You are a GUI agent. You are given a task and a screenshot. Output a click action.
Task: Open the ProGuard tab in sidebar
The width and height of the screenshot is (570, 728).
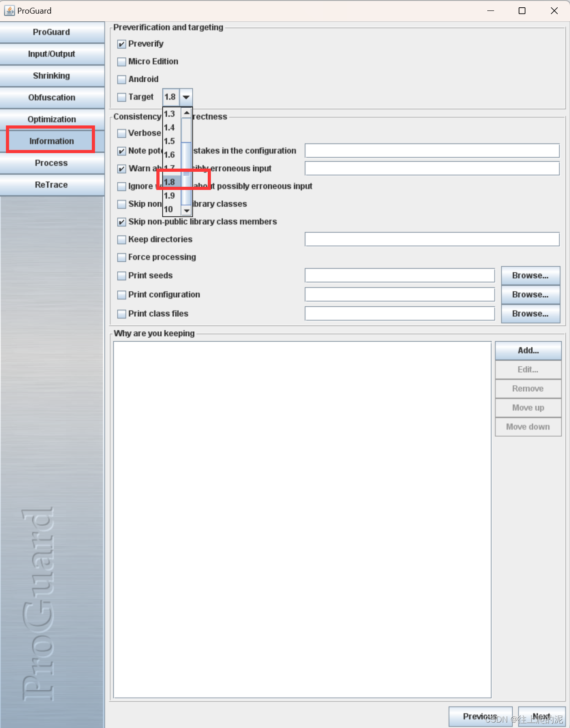pyautogui.click(x=52, y=32)
